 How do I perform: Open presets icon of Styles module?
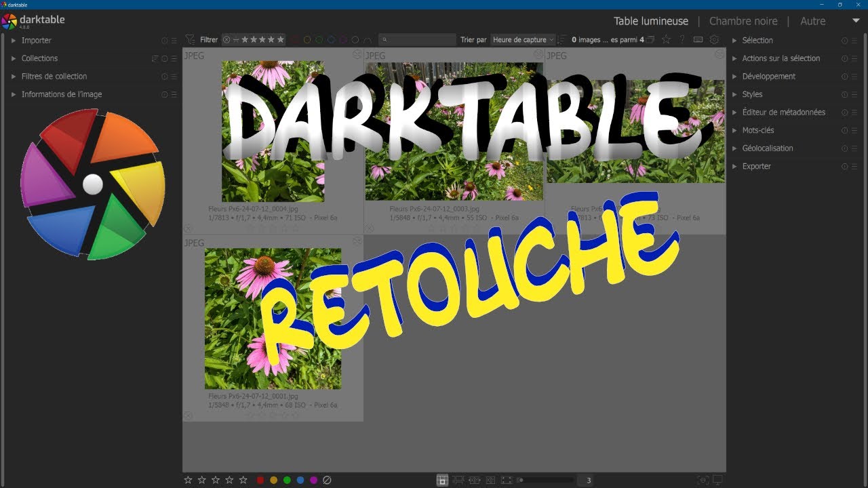pyautogui.click(x=854, y=95)
